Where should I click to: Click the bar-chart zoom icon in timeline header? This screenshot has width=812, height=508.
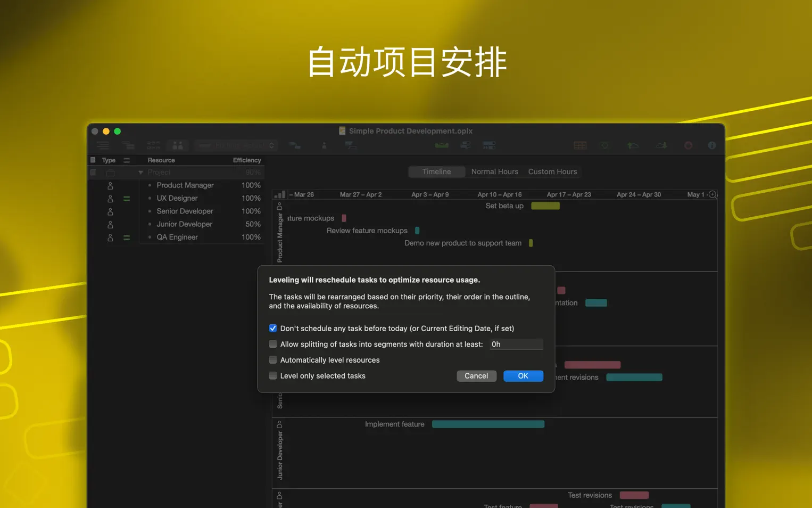click(280, 194)
